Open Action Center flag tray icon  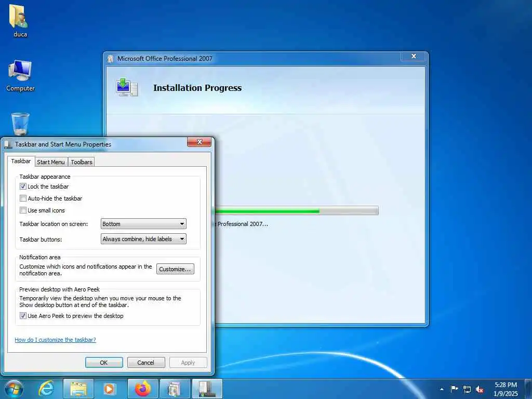tap(454, 389)
